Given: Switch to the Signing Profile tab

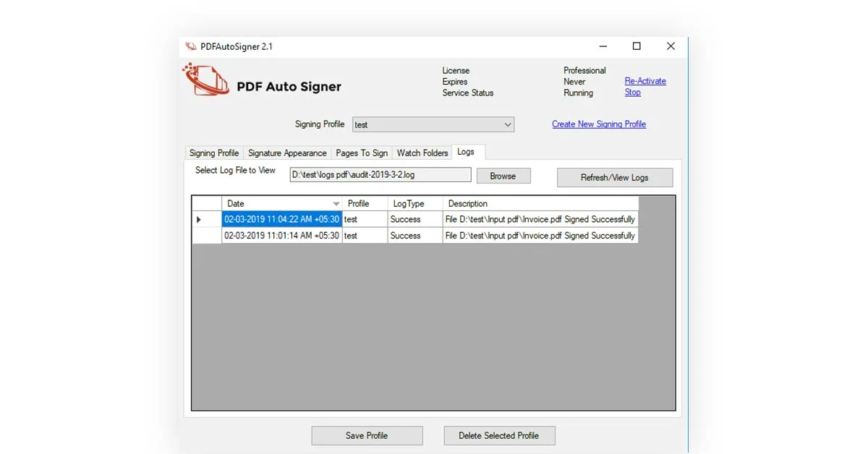Looking at the screenshot, I should click(214, 153).
